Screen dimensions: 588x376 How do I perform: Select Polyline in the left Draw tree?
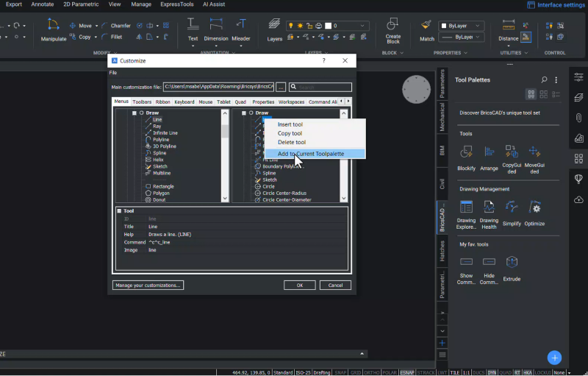161,140
